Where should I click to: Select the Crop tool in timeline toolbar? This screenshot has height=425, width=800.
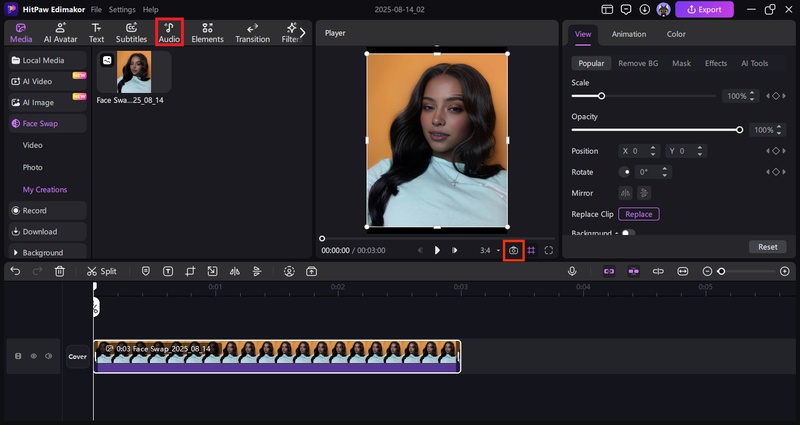pyautogui.click(x=190, y=271)
